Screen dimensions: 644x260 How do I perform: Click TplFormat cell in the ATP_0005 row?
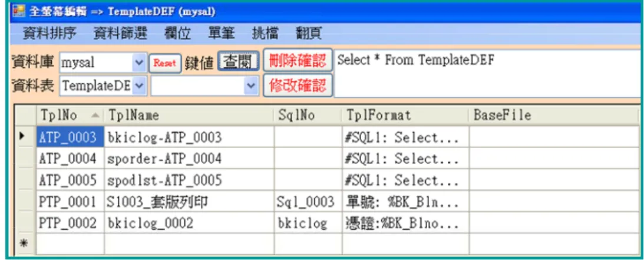(x=405, y=179)
